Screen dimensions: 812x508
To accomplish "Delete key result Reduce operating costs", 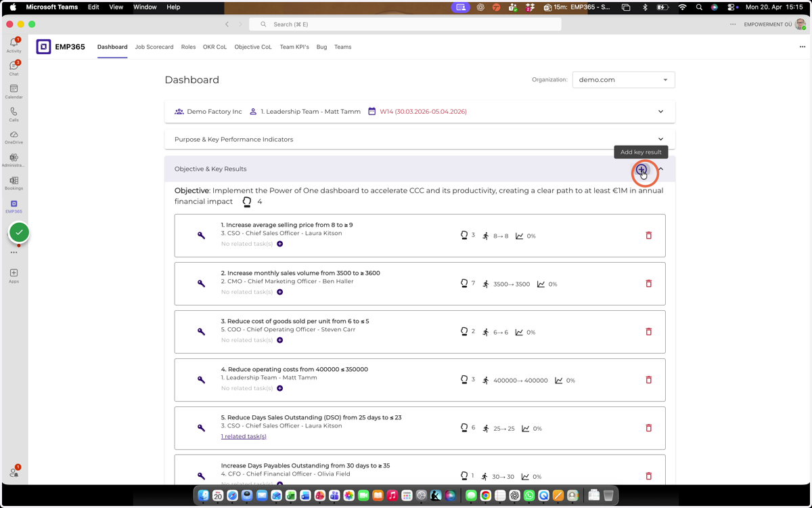I will point(648,380).
